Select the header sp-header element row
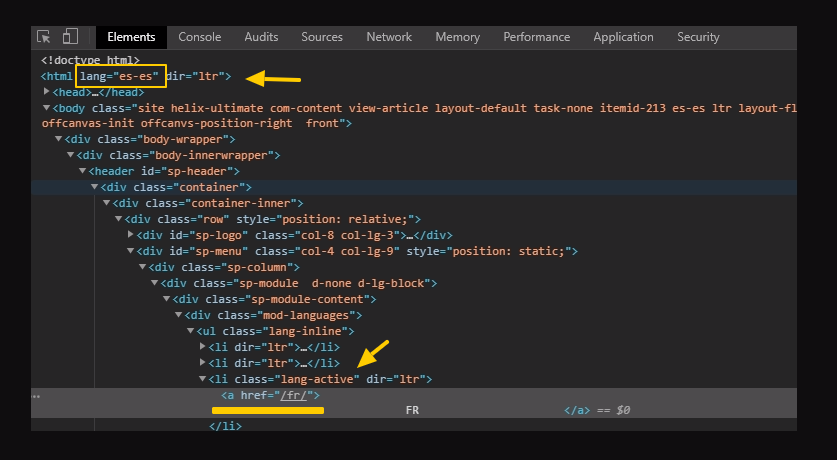The width and height of the screenshot is (837, 460). pos(140,171)
